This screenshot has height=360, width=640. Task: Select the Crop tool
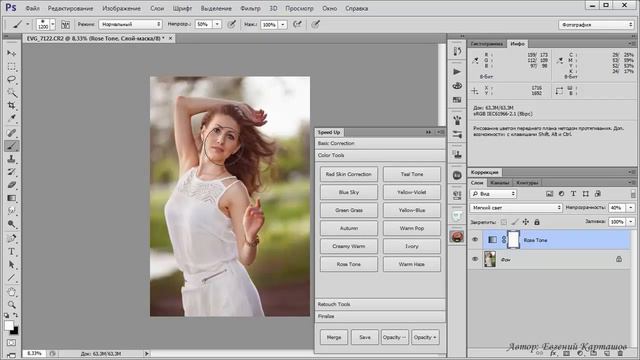tap(11, 106)
